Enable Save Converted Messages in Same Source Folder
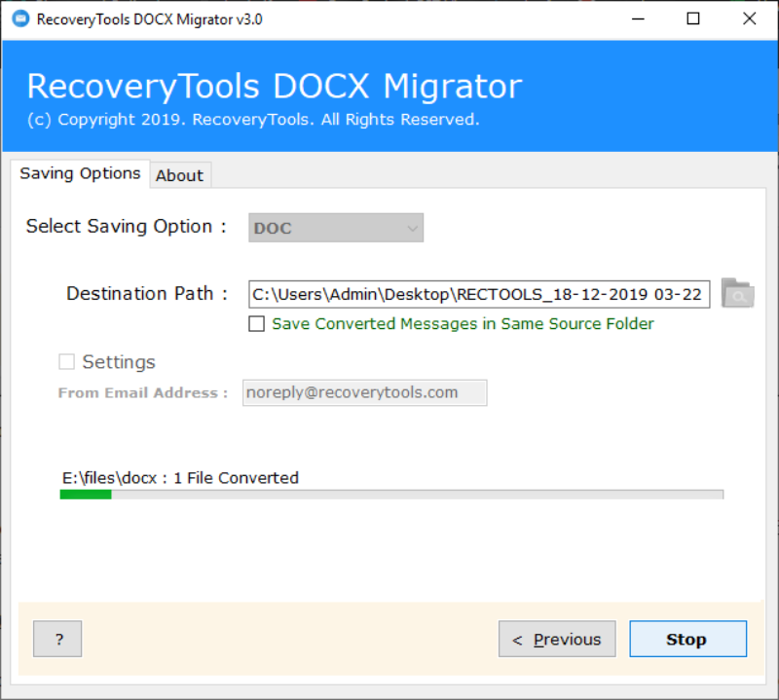Screen dimensions: 779x700 pyautogui.click(x=256, y=324)
